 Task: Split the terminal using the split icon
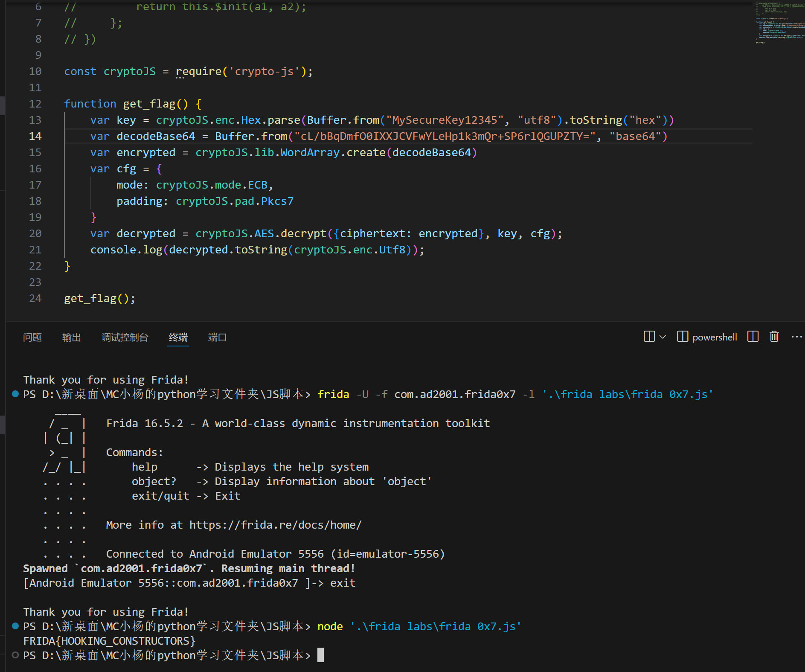pos(753,337)
